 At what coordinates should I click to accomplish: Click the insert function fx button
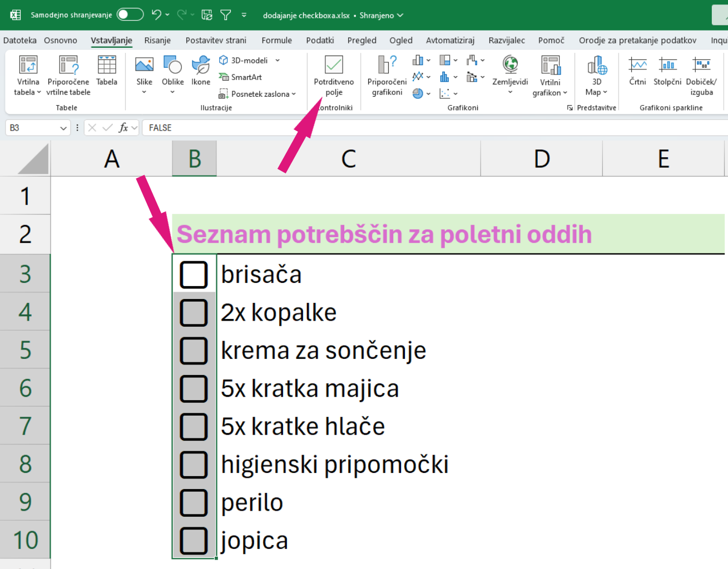click(123, 128)
